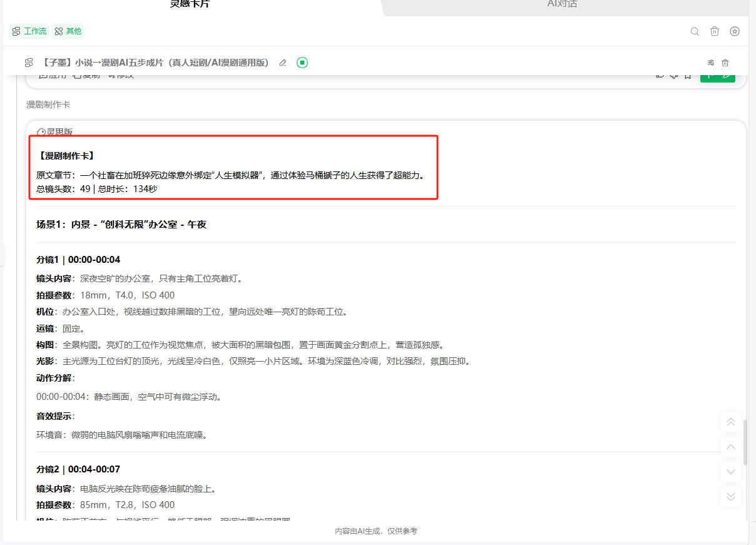
Task: Click the clock icon beside 灵思版
Action: click(41, 132)
